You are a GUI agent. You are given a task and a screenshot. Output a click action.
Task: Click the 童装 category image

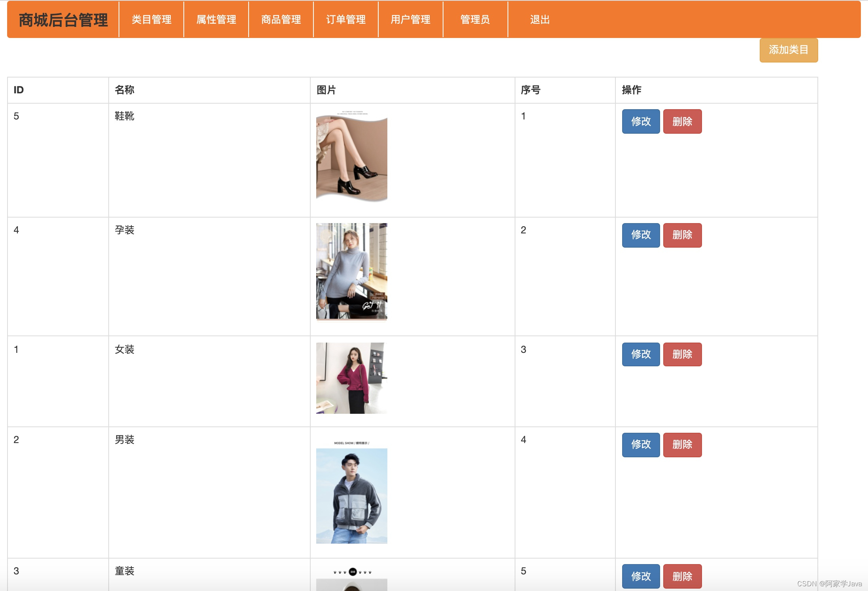coord(352,578)
